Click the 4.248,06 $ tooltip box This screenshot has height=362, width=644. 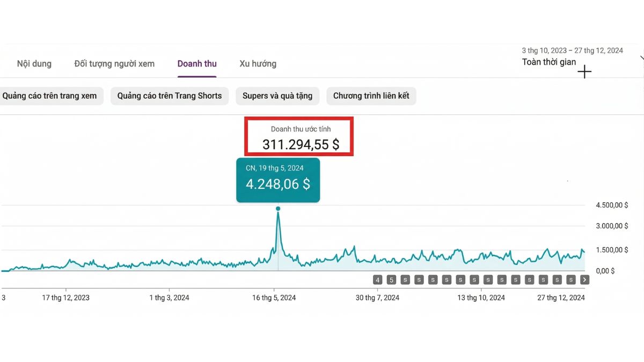[278, 180]
